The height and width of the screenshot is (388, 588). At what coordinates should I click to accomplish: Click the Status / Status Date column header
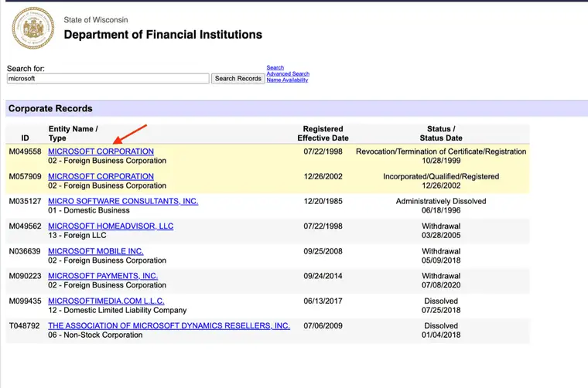[x=441, y=134]
